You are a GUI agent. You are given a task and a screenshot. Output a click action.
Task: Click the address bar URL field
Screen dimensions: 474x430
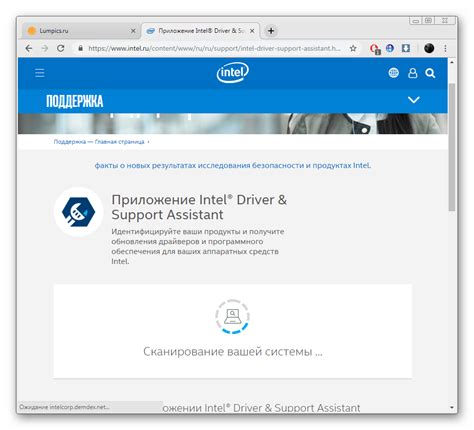pyautogui.click(x=214, y=48)
